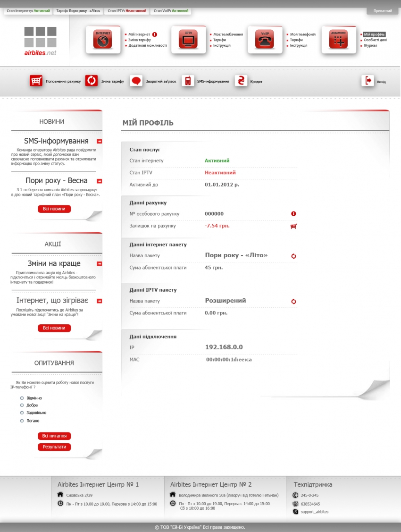Image resolution: width=401 pixels, height=532 pixels.
Task: Open 'Моє телебачення' menu item
Action: [x=228, y=34]
